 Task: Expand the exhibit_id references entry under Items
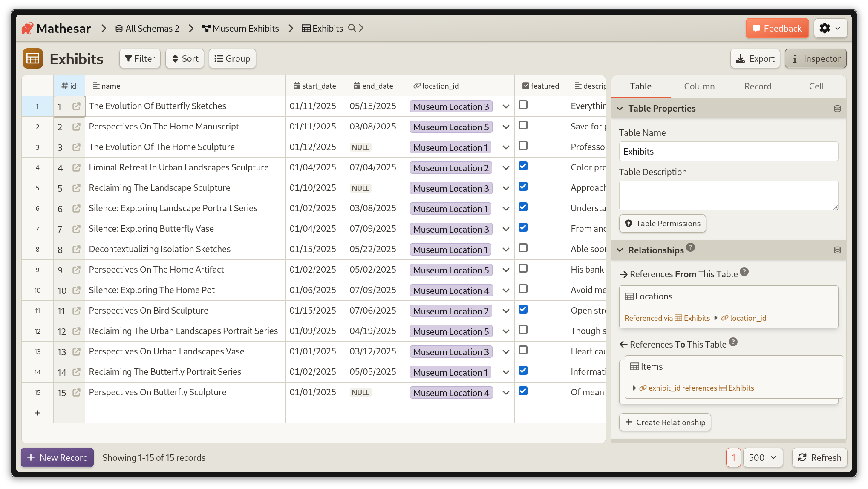[x=634, y=388]
